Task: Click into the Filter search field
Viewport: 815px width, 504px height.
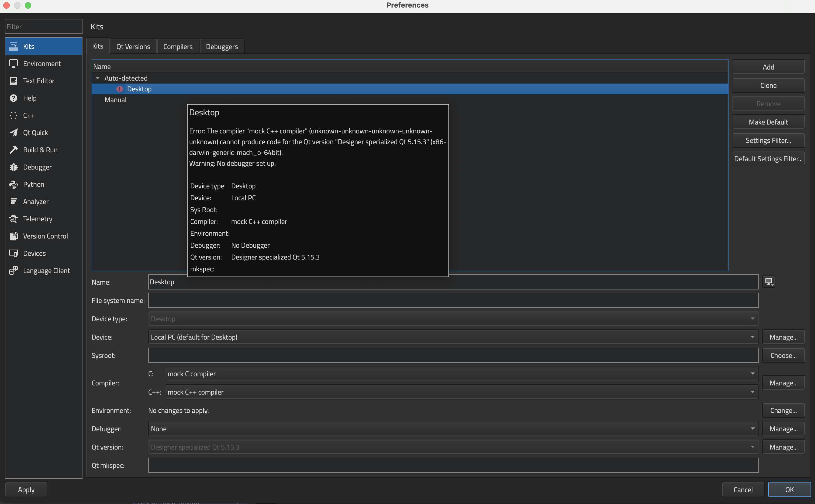Action: click(43, 27)
